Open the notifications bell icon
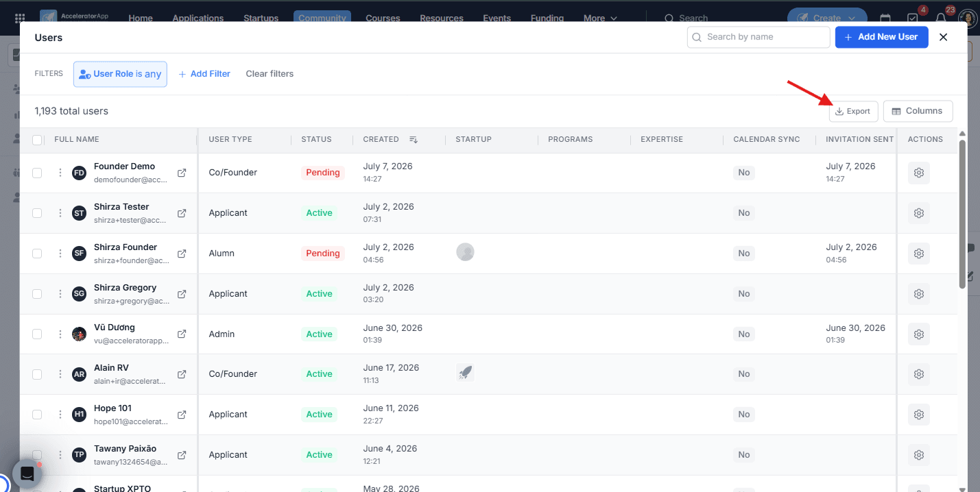980x492 pixels. tap(941, 19)
